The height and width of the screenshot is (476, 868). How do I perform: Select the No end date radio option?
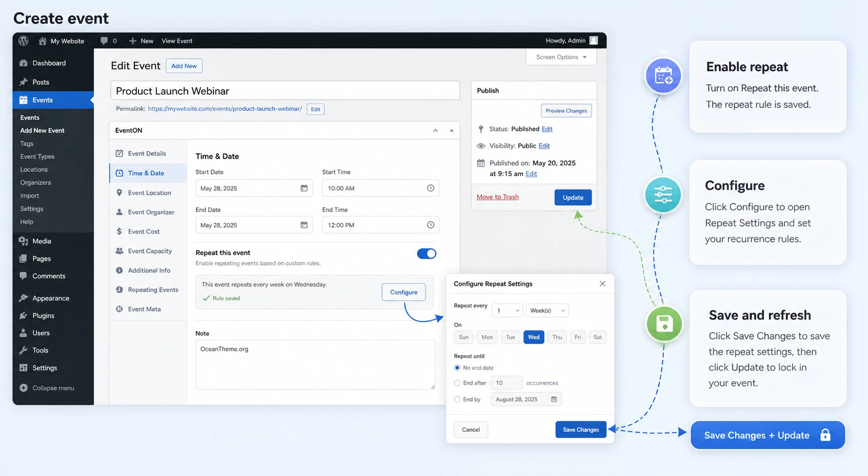[x=457, y=368]
